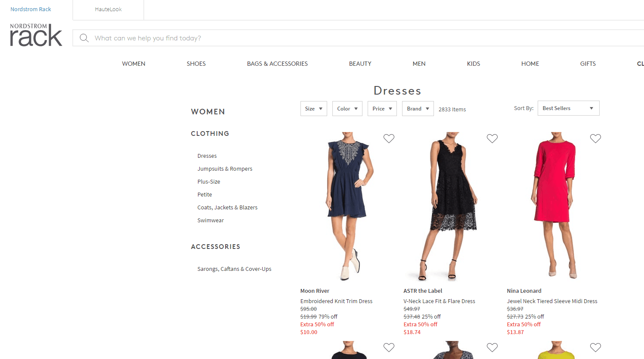Favorite the Moon River dress with heart

click(x=389, y=138)
